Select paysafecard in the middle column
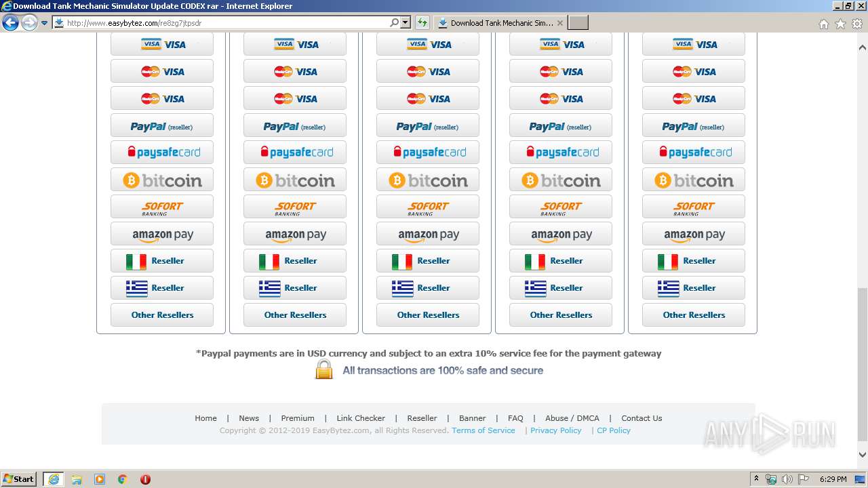Image resolution: width=868 pixels, height=488 pixels. click(x=428, y=152)
